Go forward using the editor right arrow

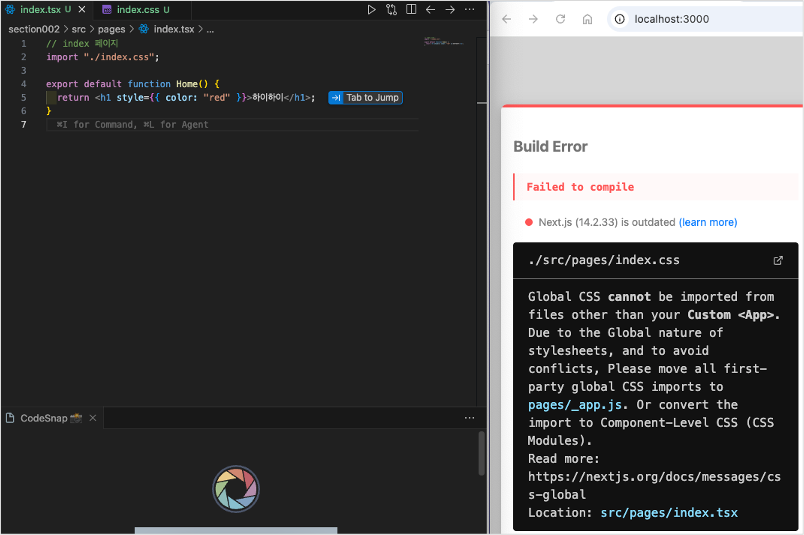pyautogui.click(x=450, y=9)
